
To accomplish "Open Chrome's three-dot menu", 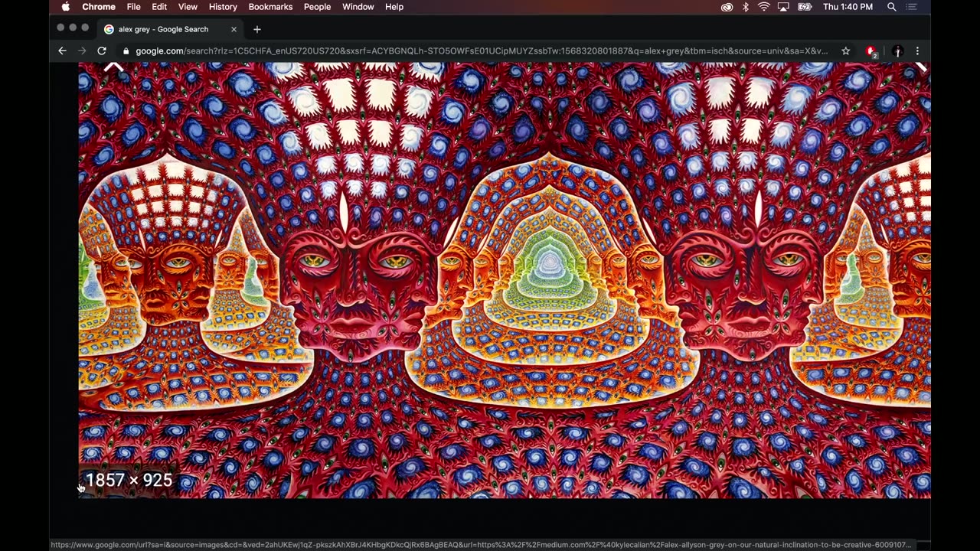I will tap(917, 51).
